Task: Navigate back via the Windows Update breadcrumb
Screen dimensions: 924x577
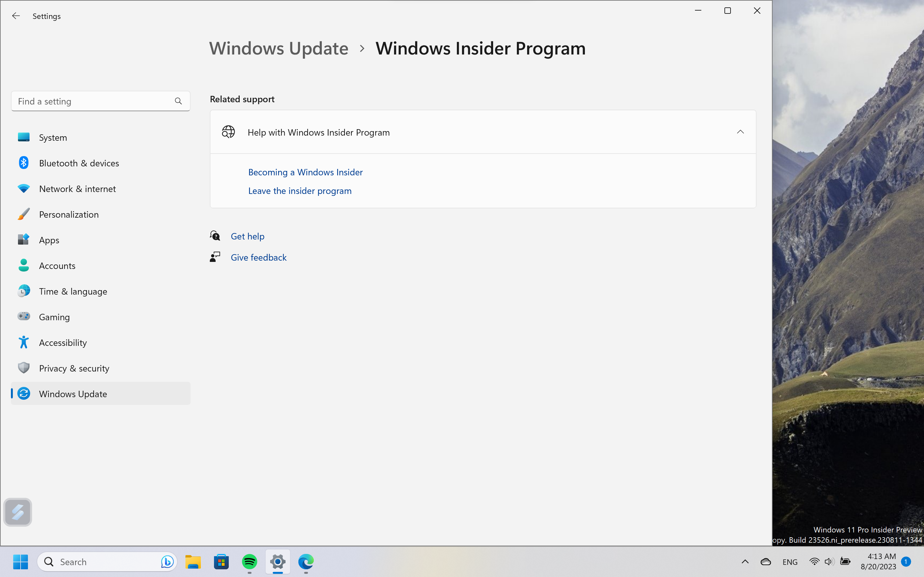Action: click(x=278, y=48)
